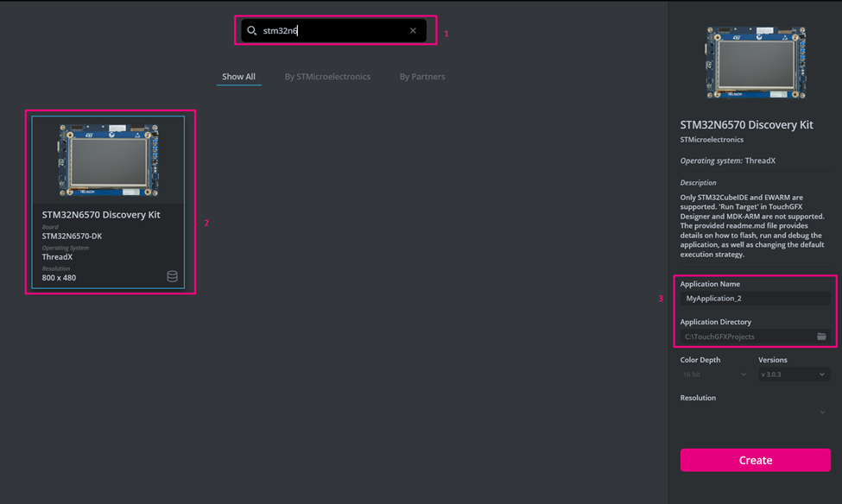Select the STM32N6570 Discovery Kit board thumbnail
Image resolution: width=842 pixels, height=504 pixels.
[109, 160]
